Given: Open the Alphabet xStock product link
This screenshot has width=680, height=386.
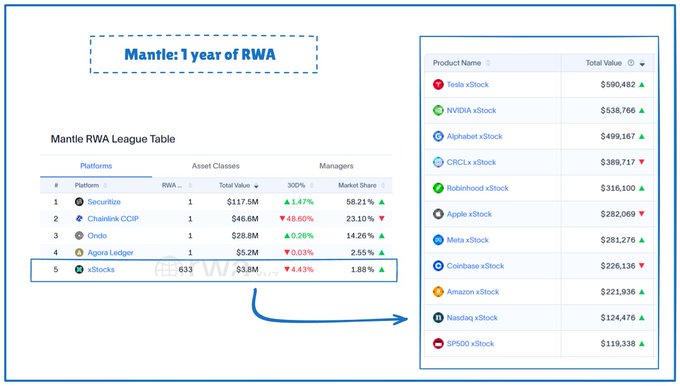Looking at the screenshot, I should coord(474,136).
